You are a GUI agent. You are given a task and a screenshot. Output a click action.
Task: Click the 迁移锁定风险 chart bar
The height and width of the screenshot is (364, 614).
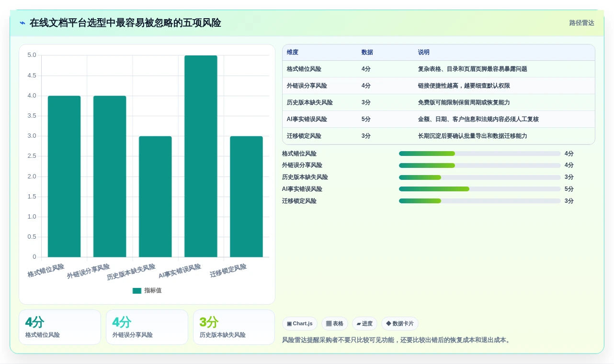(246, 197)
